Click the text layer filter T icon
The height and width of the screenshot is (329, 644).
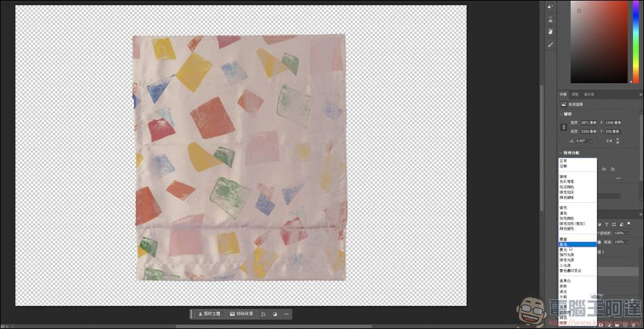[607, 224]
